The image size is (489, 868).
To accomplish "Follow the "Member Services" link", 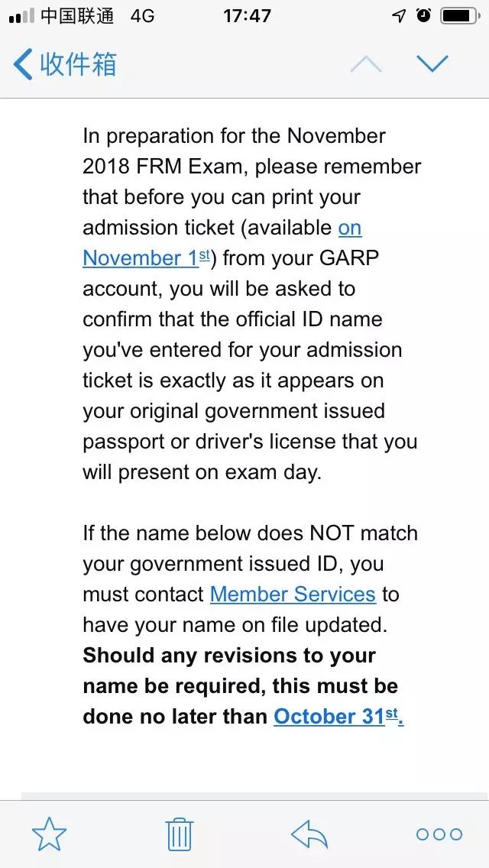I will click(x=293, y=594).
